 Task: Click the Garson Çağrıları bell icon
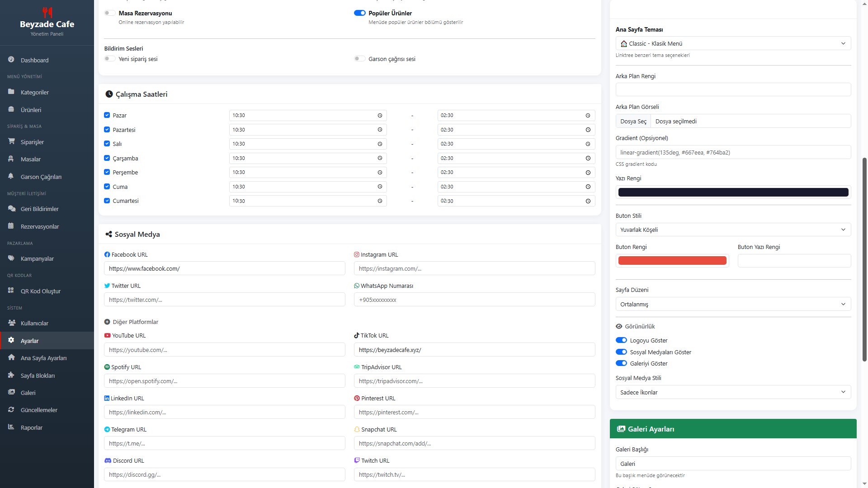[x=11, y=176]
